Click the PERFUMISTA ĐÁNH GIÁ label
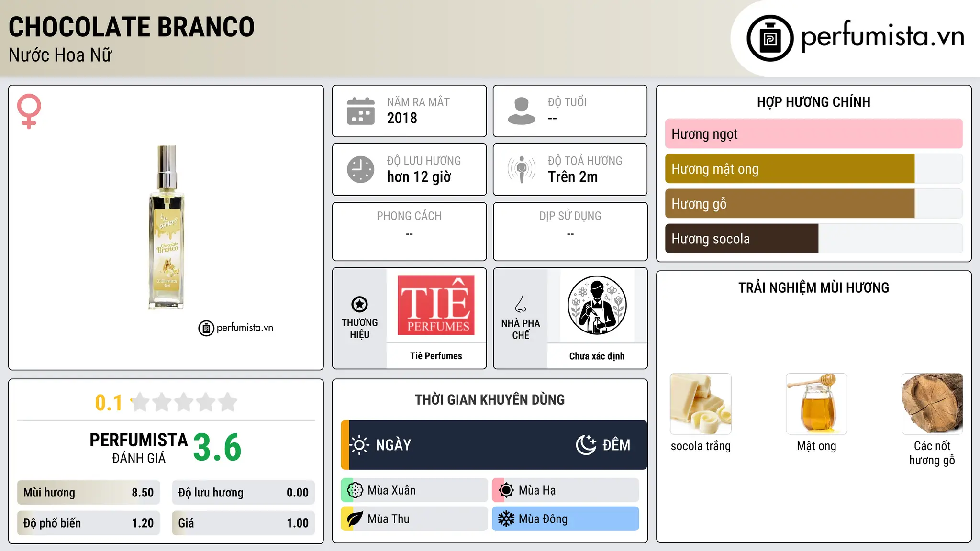980x551 pixels. [x=139, y=448]
